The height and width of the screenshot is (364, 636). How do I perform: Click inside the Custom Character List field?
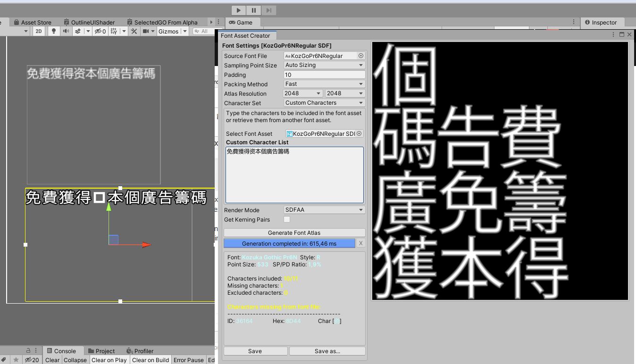(294, 174)
